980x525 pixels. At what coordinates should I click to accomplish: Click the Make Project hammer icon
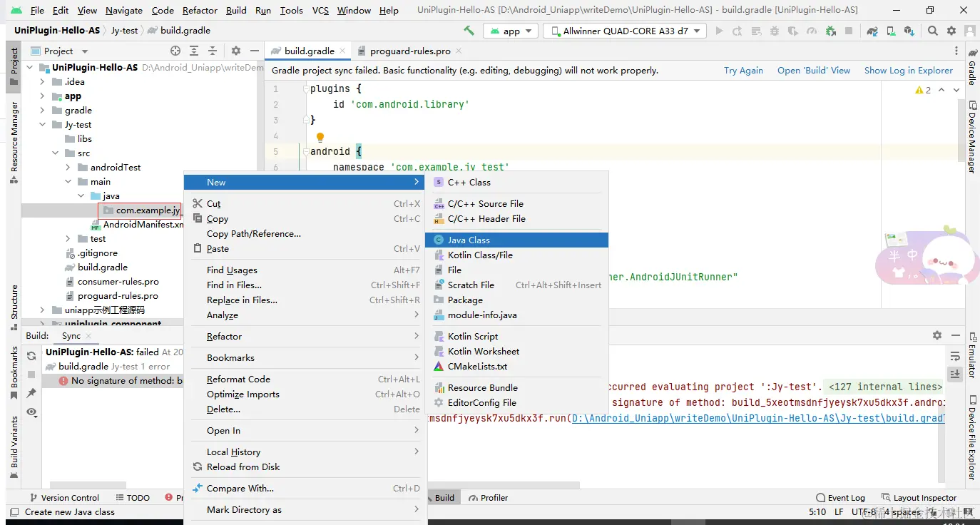(469, 31)
